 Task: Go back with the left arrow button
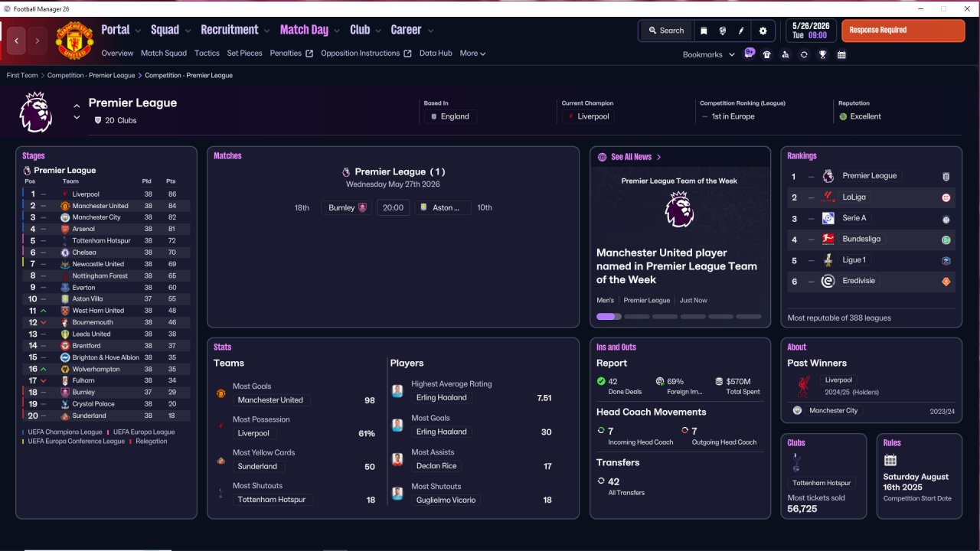[17, 41]
